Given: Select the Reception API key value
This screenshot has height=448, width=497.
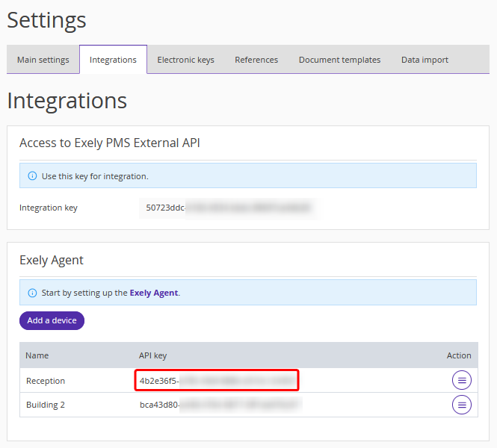Looking at the screenshot, I should pyautogui.click(x=217, y=381).
